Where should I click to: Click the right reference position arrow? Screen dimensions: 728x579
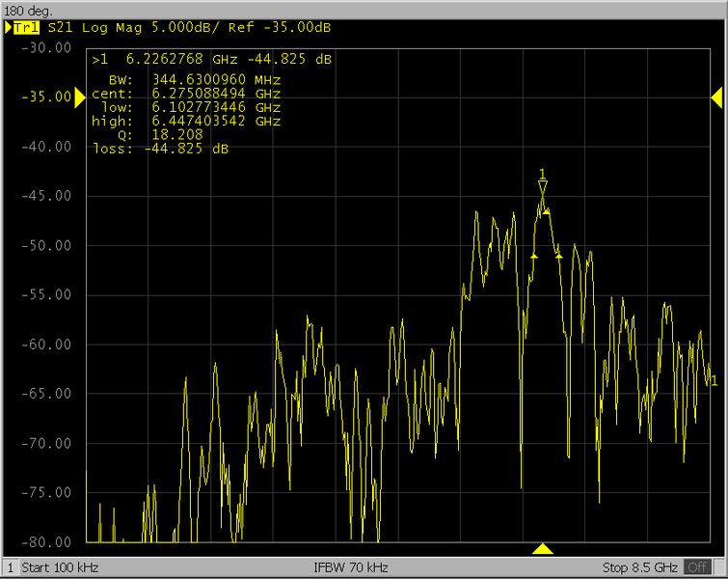(x=716, y=96)
